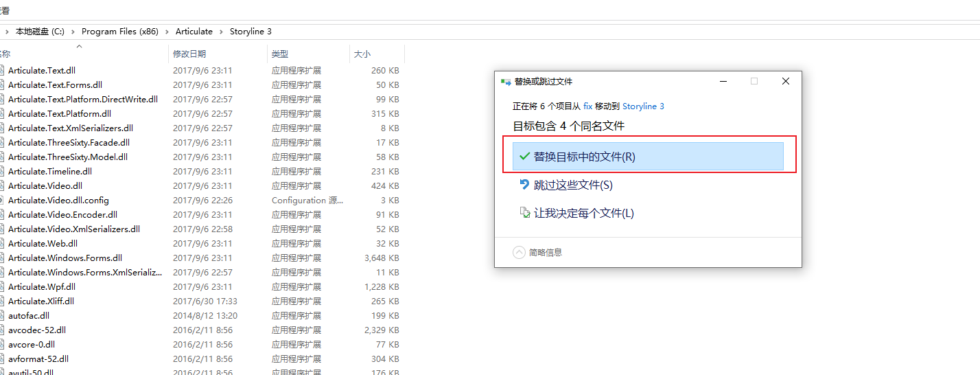Open the Storyline 3 destination link in dialog

(643, 106)
